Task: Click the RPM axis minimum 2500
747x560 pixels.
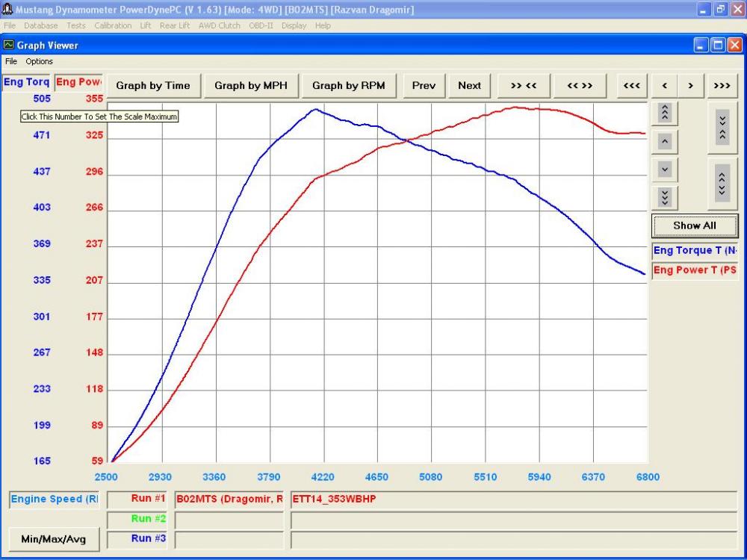Action: click(106, 477)
